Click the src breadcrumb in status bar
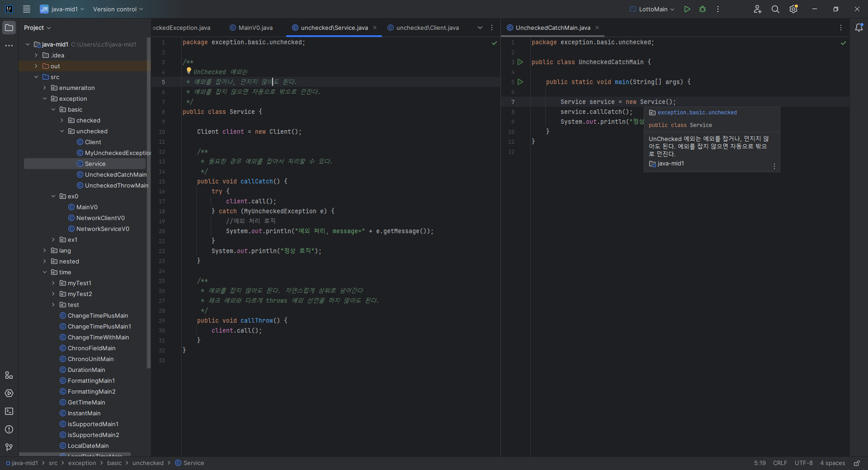This screenshot has width=868, height=470. pyautogui.click(x=53, y=463)
